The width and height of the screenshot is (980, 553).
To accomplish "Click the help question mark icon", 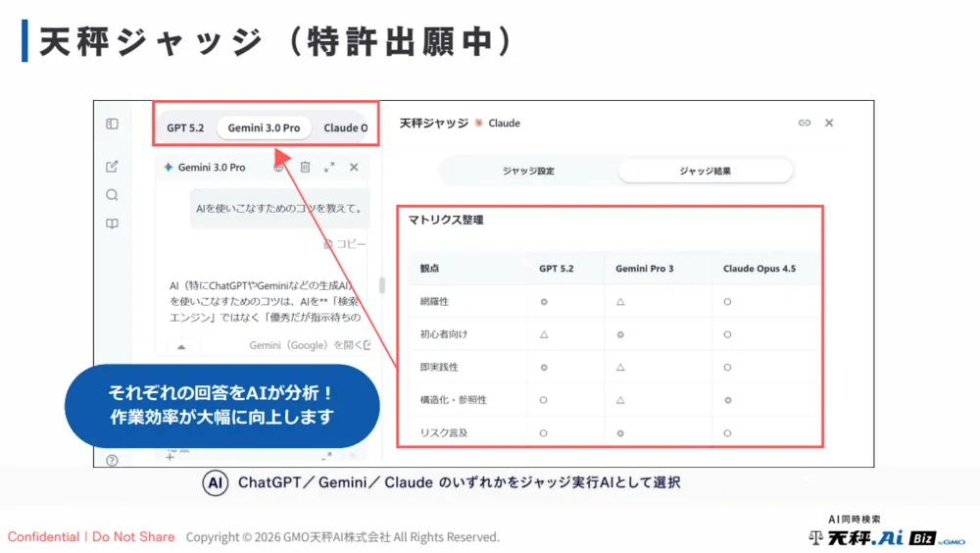I will point(112,461).
